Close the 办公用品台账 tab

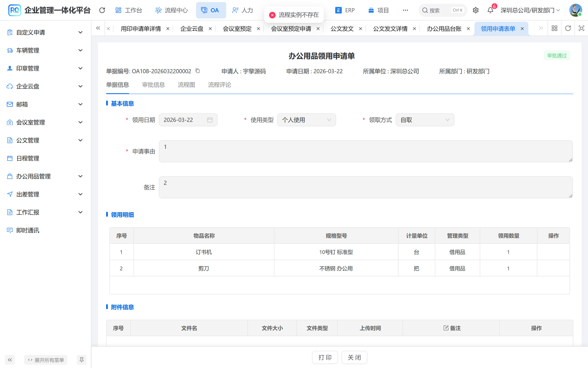[x=468, y=29]
